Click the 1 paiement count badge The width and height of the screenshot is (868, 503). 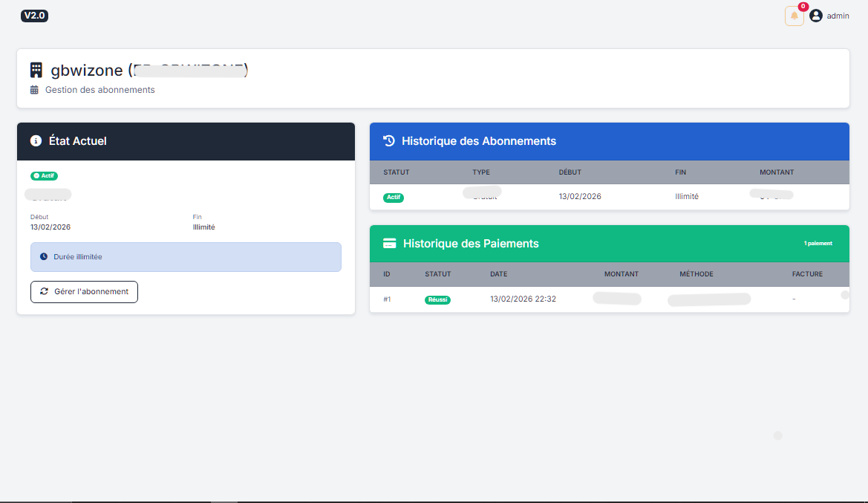click(x=818, y=243)
